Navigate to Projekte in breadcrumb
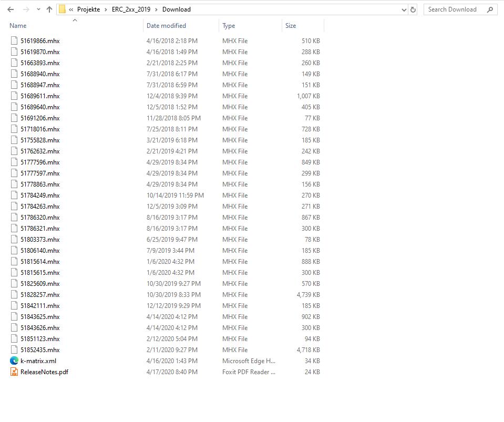Image resolution: width=504 pixels, height=422 pixels. tap(88, 9)
